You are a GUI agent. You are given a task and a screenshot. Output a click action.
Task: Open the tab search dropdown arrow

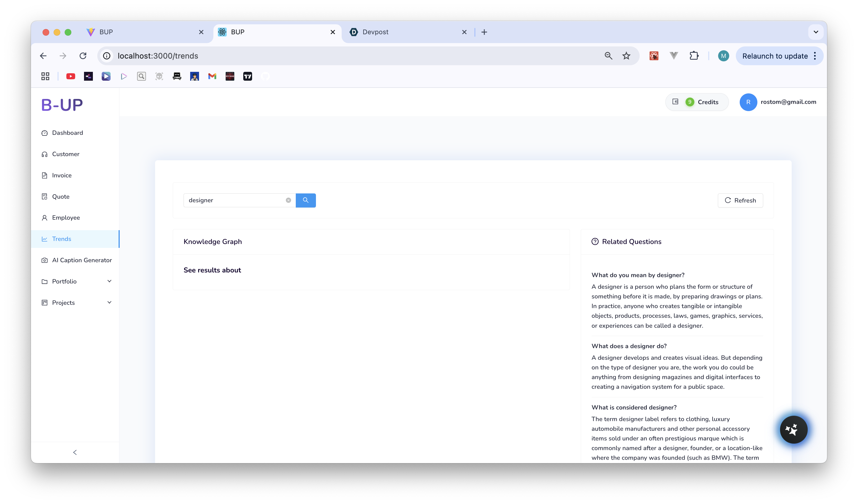[816, 32]
